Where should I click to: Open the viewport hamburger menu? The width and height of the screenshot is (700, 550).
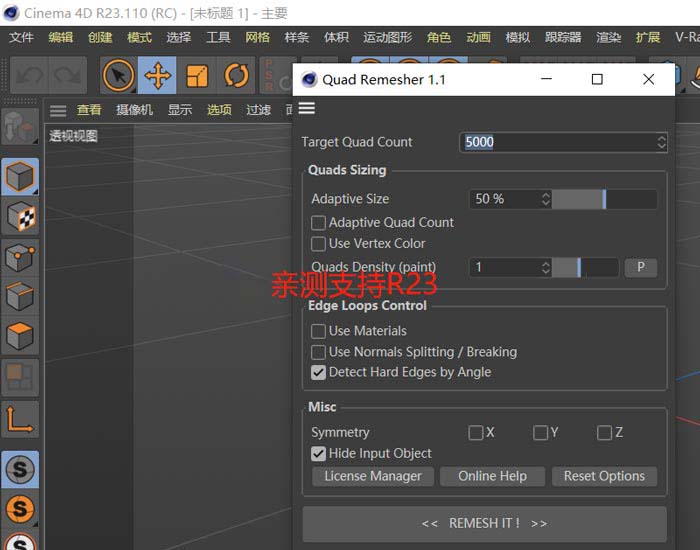[58, 110]
